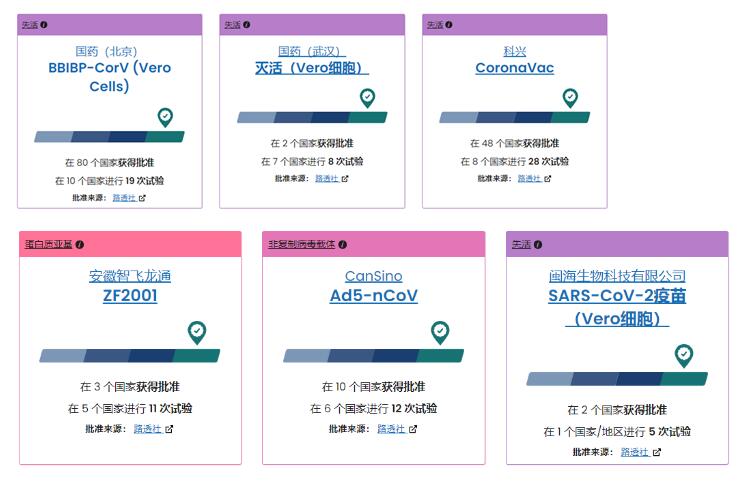Click approved checkmark pin on 国药（武汉）card

367,98
